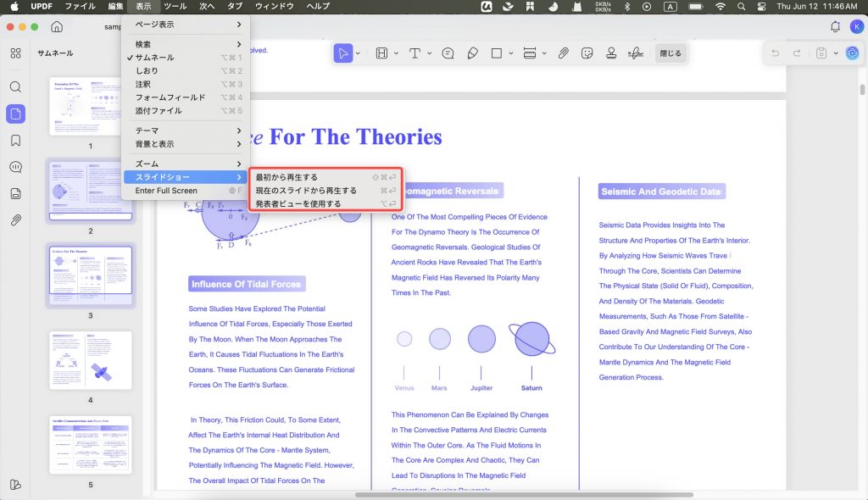
Task: Select the stamp tool
Action: [x=611, y=53]
